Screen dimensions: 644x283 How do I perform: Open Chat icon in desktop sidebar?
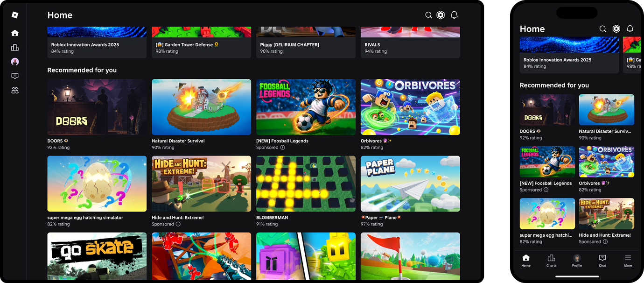15,76
